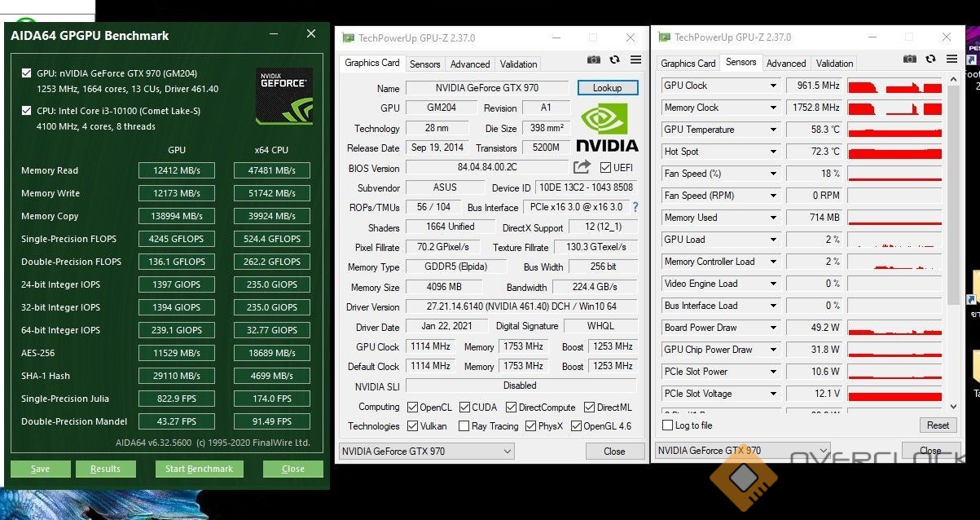Toggle OpenCL computing checkbox

click(x=411, y=407)
